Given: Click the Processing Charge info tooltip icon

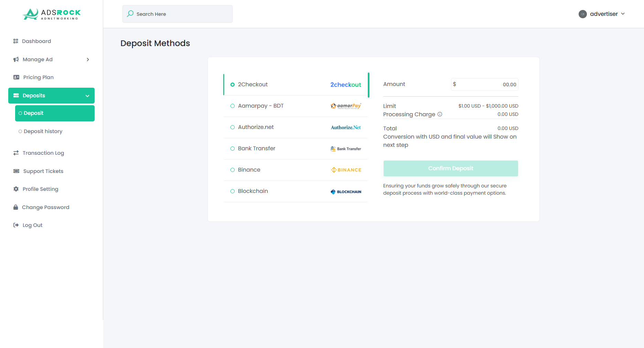Looking at the screenshot, I should (440, 114).
